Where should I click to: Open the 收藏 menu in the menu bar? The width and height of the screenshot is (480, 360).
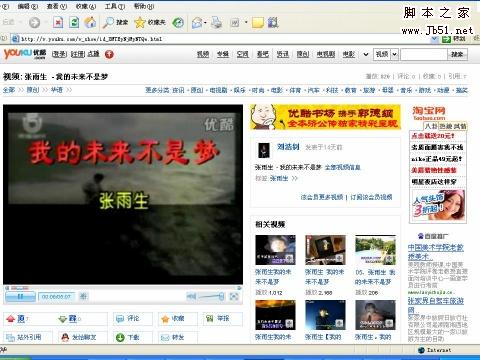86,6
